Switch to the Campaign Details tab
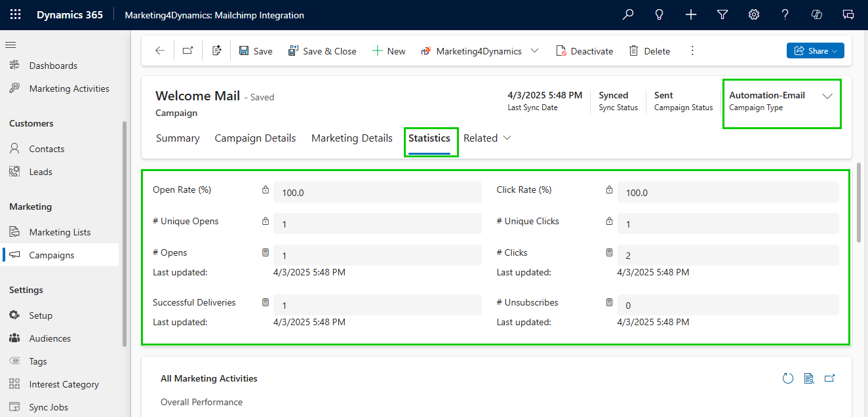The height and width of the screenshot is (417, 868). tap(255, 138)
